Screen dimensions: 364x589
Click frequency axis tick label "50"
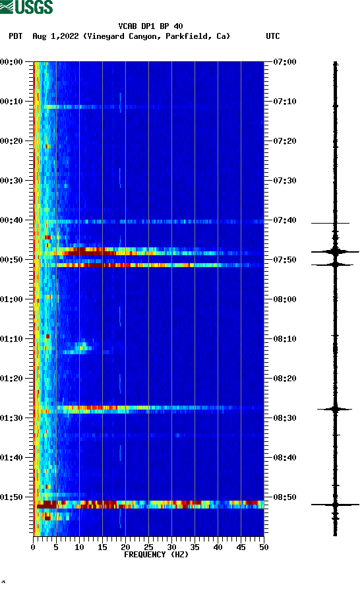[264, 547]
